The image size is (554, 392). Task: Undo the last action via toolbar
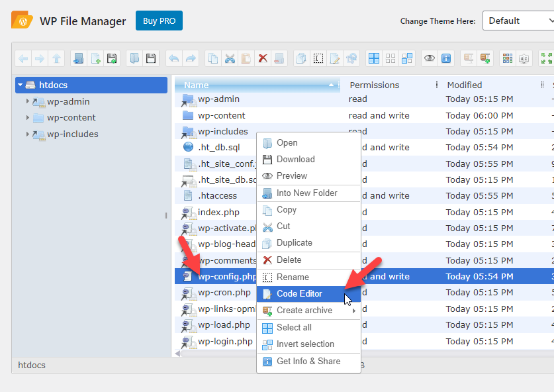click(174, 58)
